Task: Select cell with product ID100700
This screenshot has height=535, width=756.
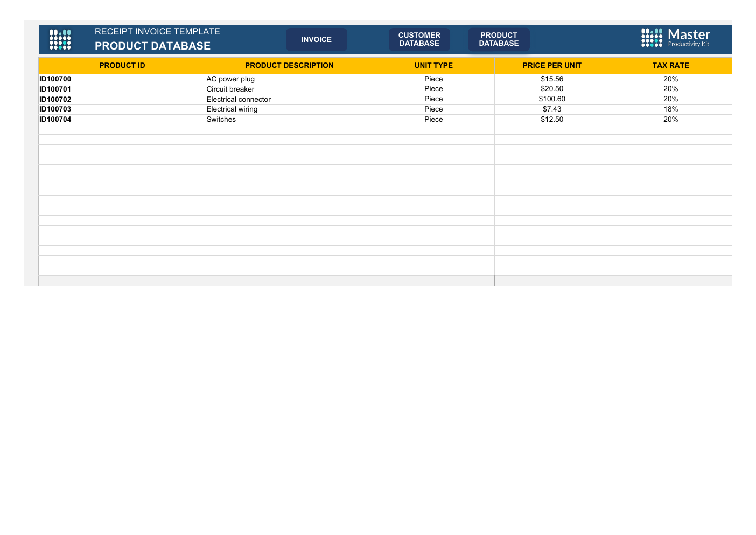Action: tap(122, 79)
